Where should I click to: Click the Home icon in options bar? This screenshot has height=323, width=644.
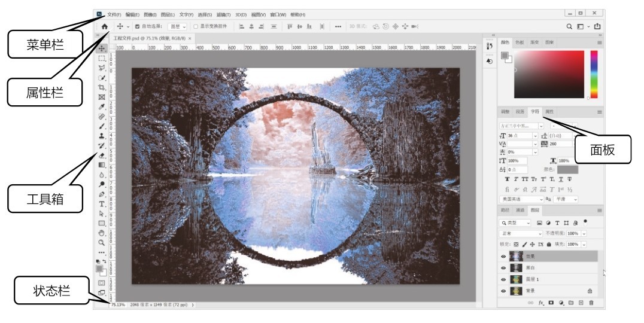click(104, 26)
